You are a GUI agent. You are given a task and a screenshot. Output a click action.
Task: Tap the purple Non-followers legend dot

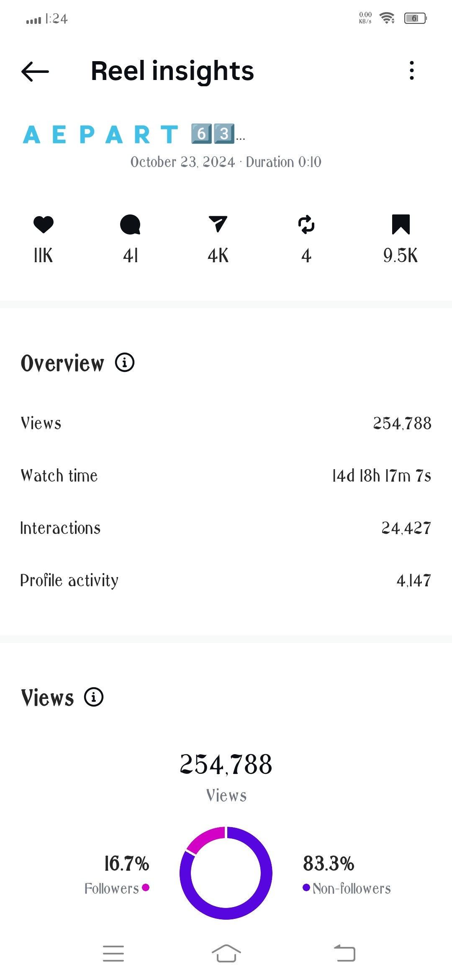tap(306, 887)
